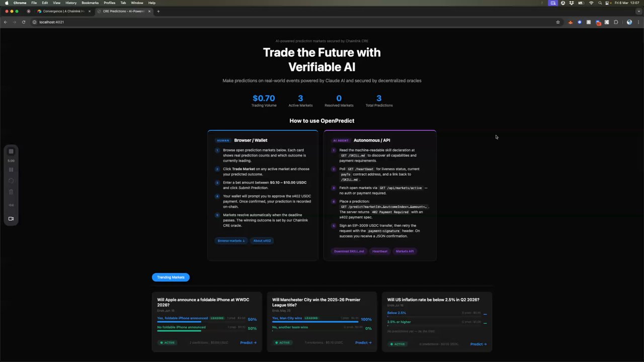Select the CRE Predictions tab

click(124, 11)
